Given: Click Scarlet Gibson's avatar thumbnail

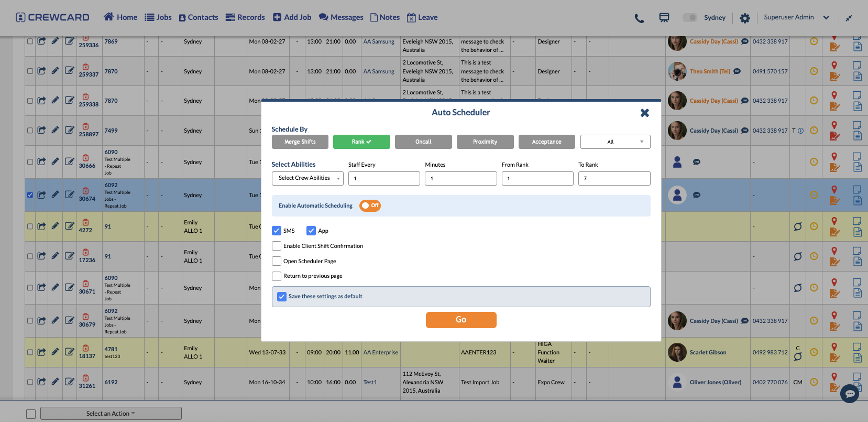Looking at the screenshot, I should pyautogui.click(x=677, y=352).
